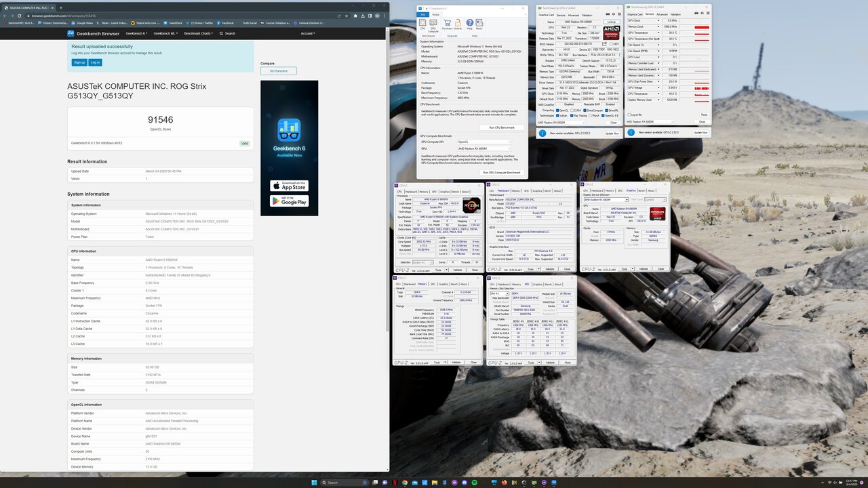Switch to Advanced tab in GPU-Z Graphics Card window
Screen dimensions: 868x488
pos(573,14)
